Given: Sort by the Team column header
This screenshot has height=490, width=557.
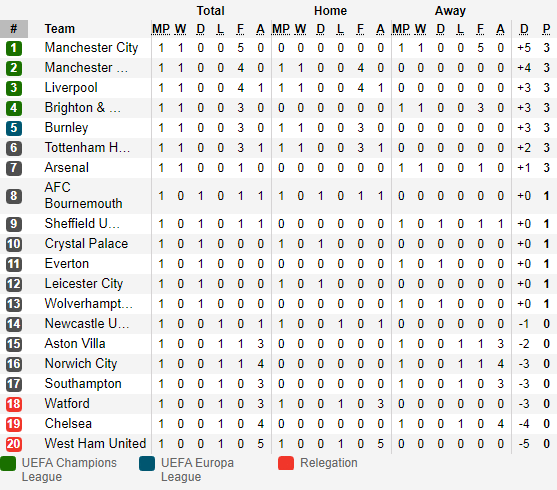Looking at the screenshot, I should (x=60, y=29).
